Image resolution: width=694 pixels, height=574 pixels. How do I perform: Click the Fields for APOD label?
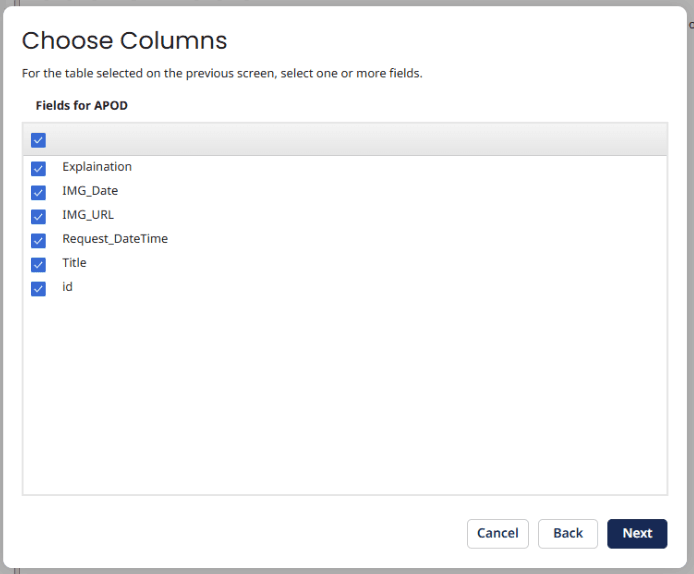tap(81, 105)
